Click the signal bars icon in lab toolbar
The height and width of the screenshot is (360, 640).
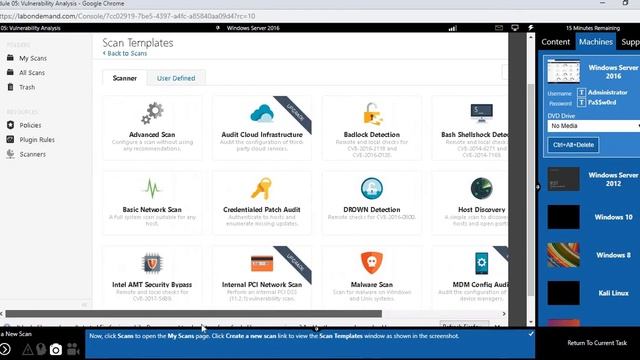point(453,28)
